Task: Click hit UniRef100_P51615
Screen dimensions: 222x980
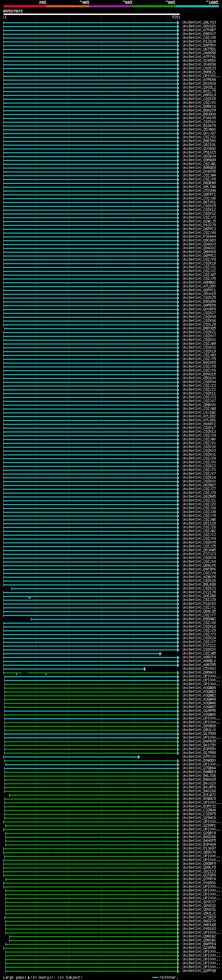Action: (x=199, y=153)
